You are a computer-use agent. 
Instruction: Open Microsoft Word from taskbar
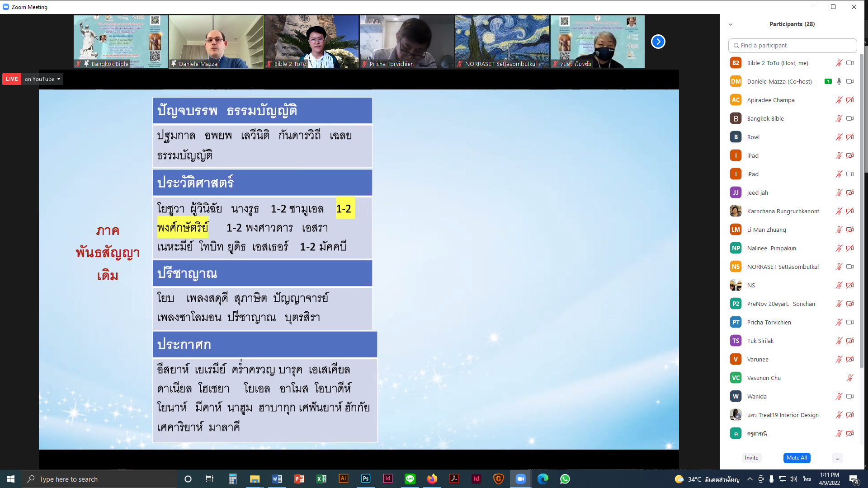point(277,479)
